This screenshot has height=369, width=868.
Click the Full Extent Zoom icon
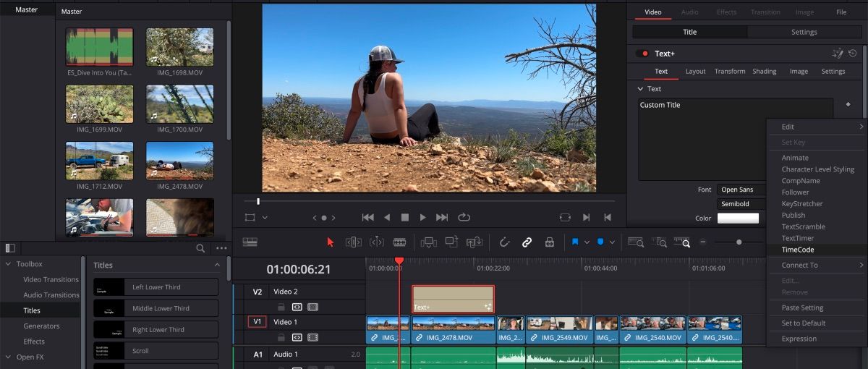click(x=635, y=242)
